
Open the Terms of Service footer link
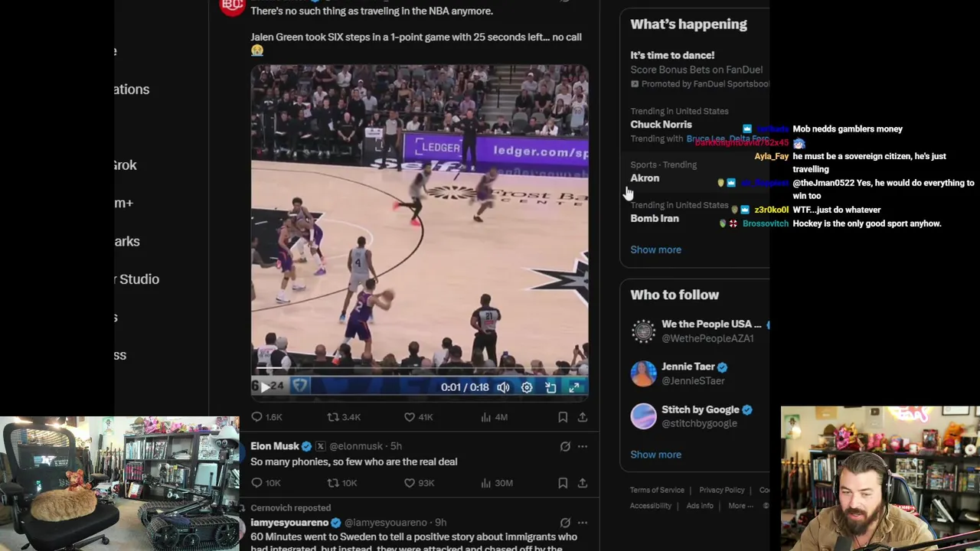657,490
